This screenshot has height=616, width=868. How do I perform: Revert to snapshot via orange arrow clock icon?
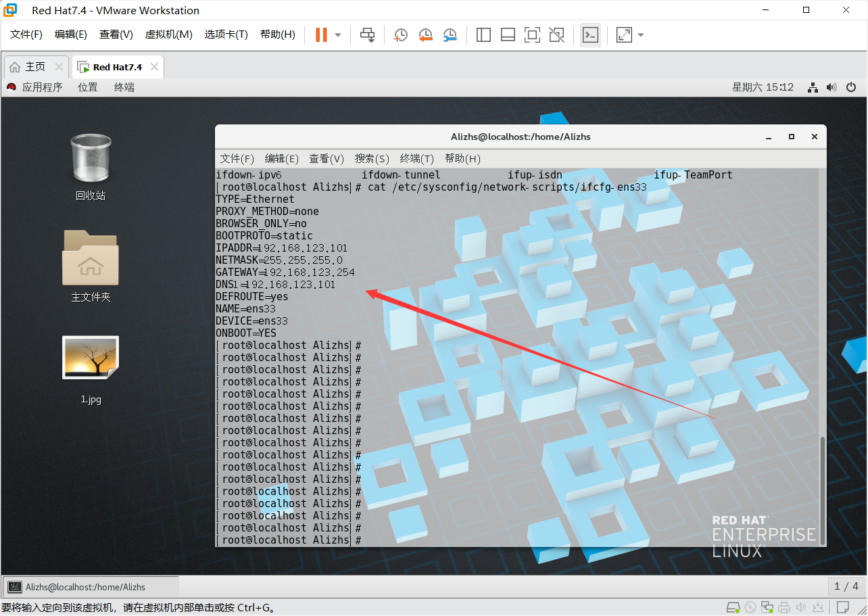tap(425, 34)
